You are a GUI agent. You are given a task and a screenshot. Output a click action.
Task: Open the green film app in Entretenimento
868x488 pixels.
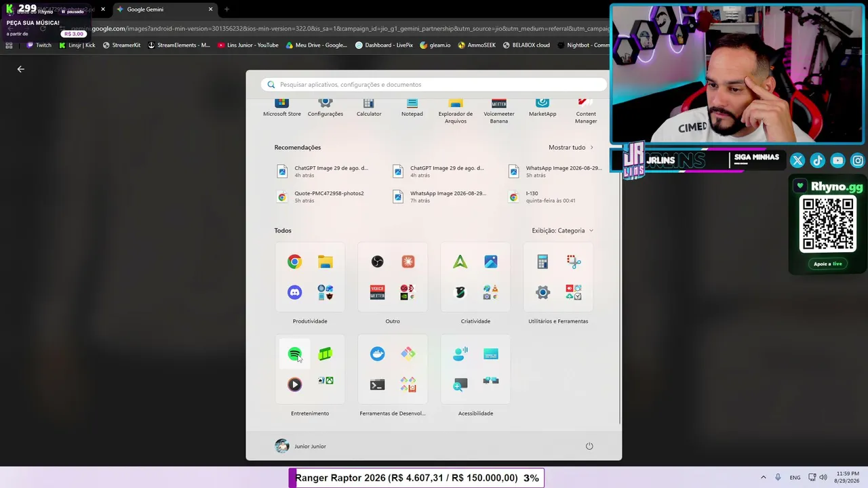(x=325, y=354)
